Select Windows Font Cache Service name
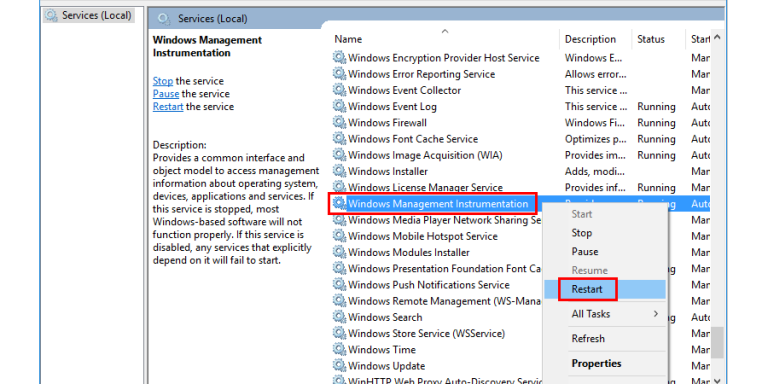This screenshot has height=384, width=768. pyautogui.click(x=413, y=139)
